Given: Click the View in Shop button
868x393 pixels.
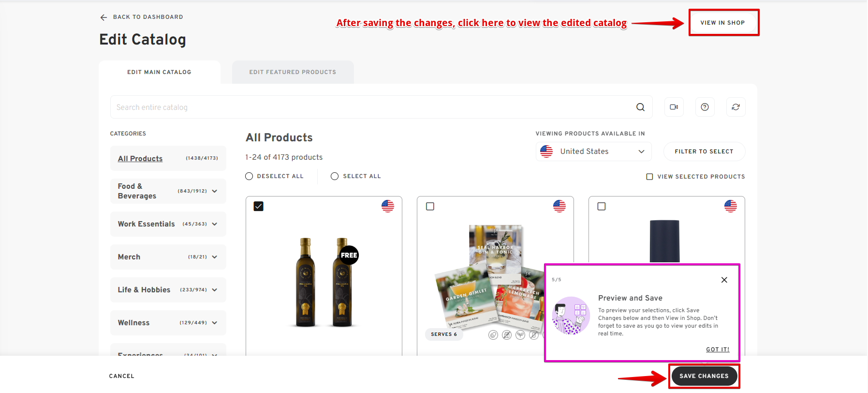Looking at the screenshot, I should 722,23.
